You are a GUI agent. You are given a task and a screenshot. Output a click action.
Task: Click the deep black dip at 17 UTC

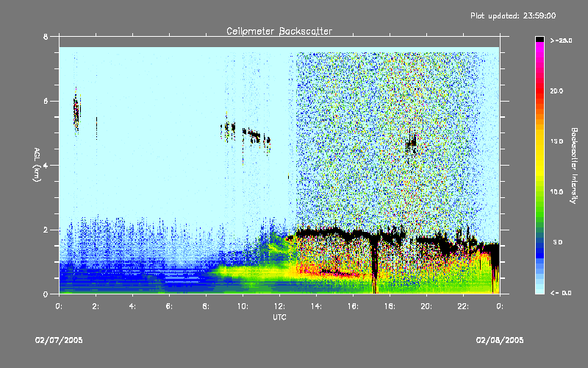click(x=374, y=263)
